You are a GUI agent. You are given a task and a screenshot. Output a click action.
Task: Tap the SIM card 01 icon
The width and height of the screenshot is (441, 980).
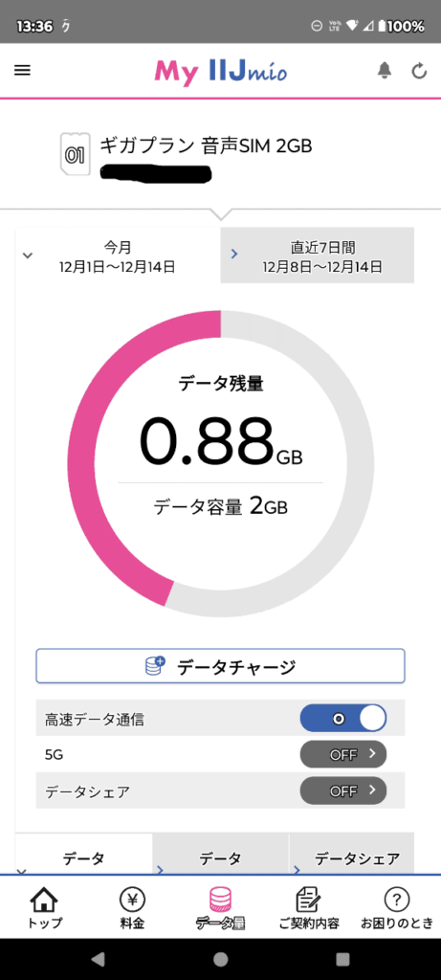click(x=74, y=153)
